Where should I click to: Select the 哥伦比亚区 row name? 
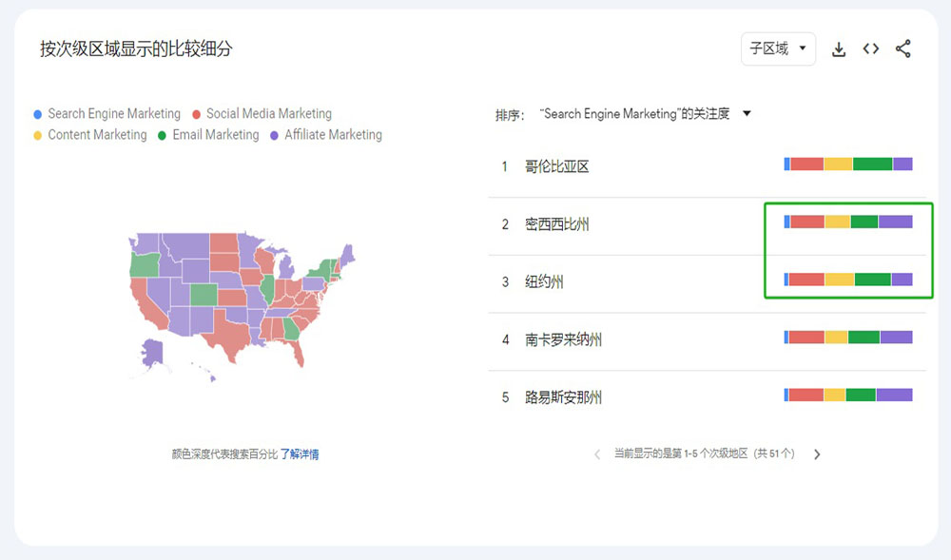pos(556,166)
